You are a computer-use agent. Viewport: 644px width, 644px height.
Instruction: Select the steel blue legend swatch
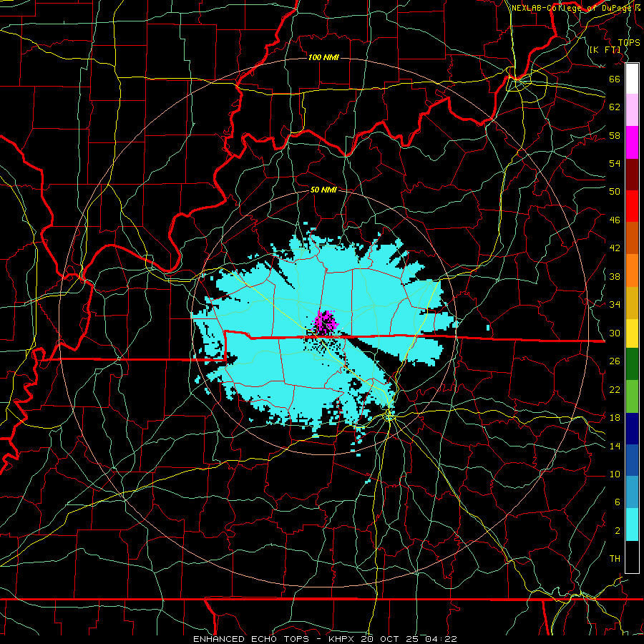coord(632,492)
